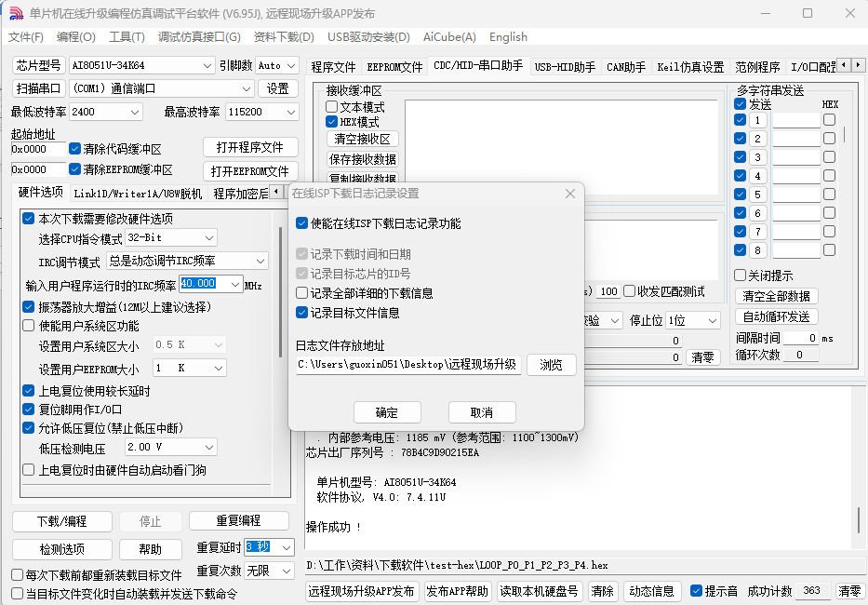Open 编程(O) menu
Screen dimensions: 868x605
pyautogui.click(x=76, y=37)
